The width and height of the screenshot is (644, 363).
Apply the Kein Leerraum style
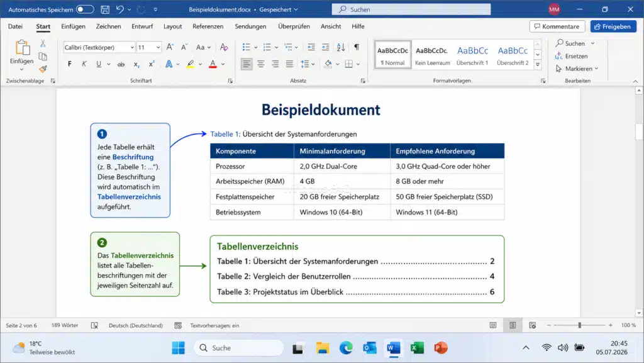pos(432,55)
